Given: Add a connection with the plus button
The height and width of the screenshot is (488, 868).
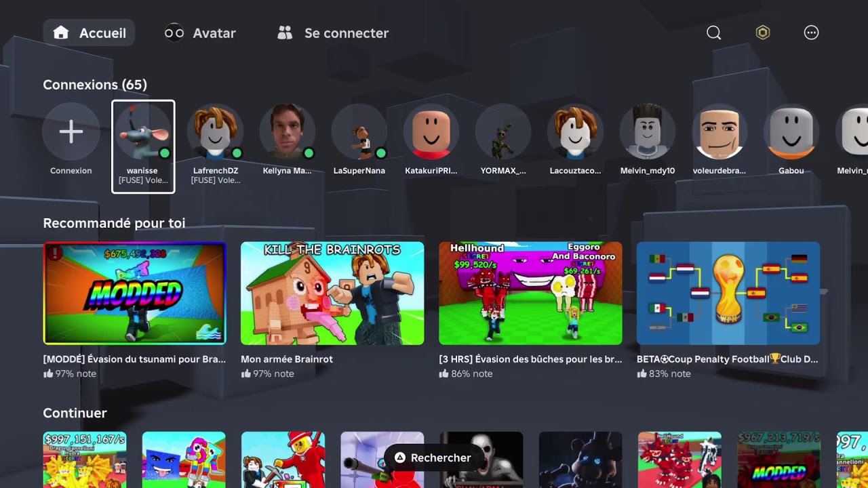Looking at the screenshot, I should tap(71, 131).
